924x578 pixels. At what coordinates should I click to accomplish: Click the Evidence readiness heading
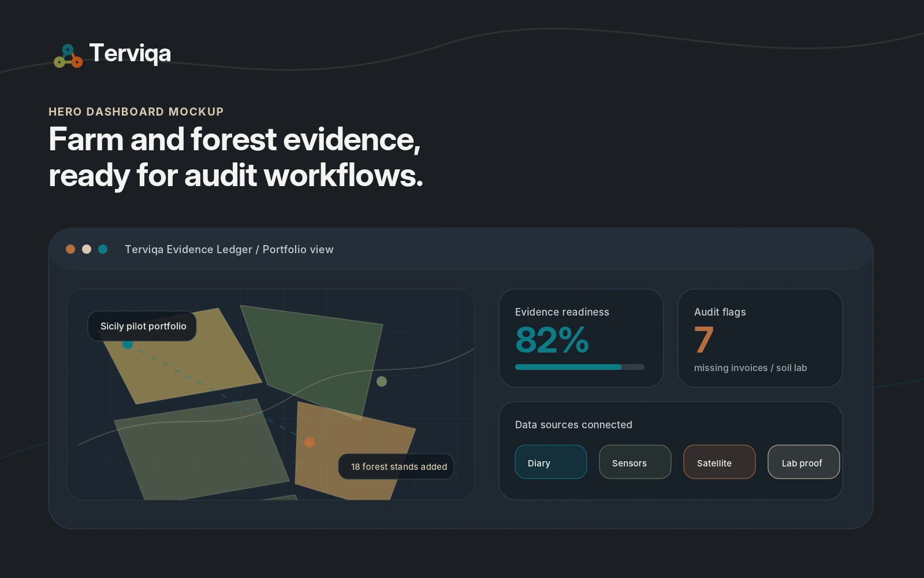pyautogui.click(x=562, y=312)
